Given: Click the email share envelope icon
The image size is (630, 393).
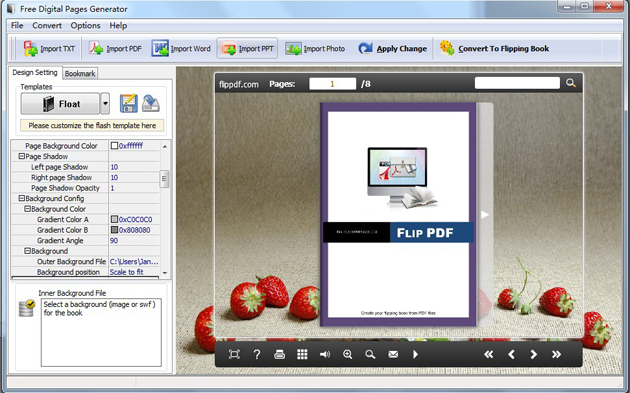Looking at the screenshot, I should pos(393,354).
